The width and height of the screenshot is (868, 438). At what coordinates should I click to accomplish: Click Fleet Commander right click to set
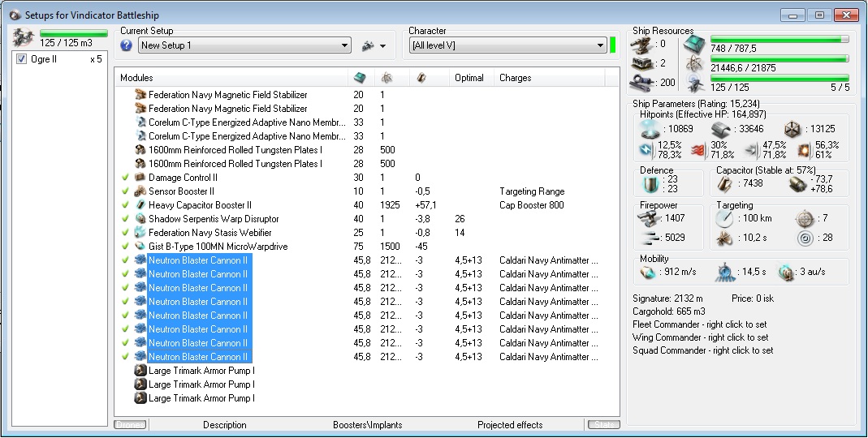click(x=700, y=324)
